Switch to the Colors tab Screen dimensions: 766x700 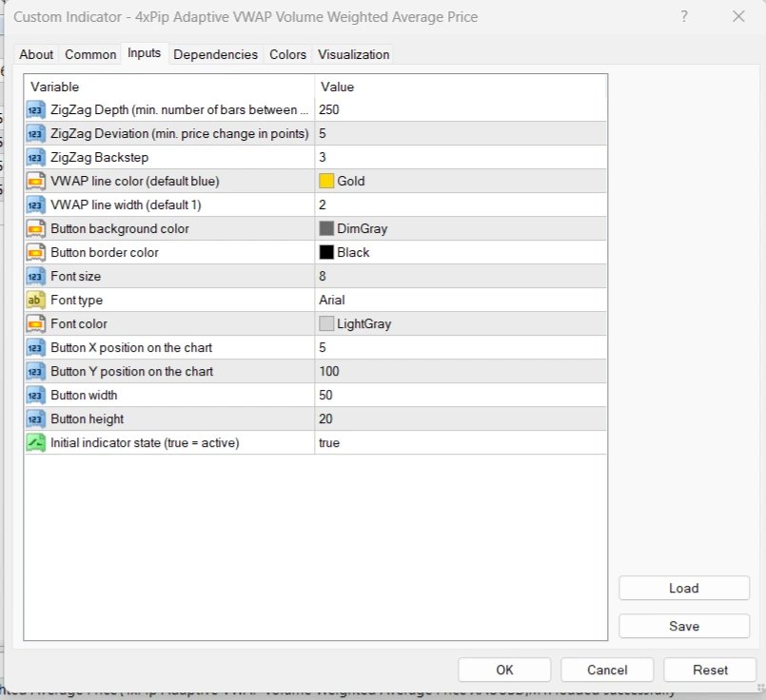click(287, 55)
